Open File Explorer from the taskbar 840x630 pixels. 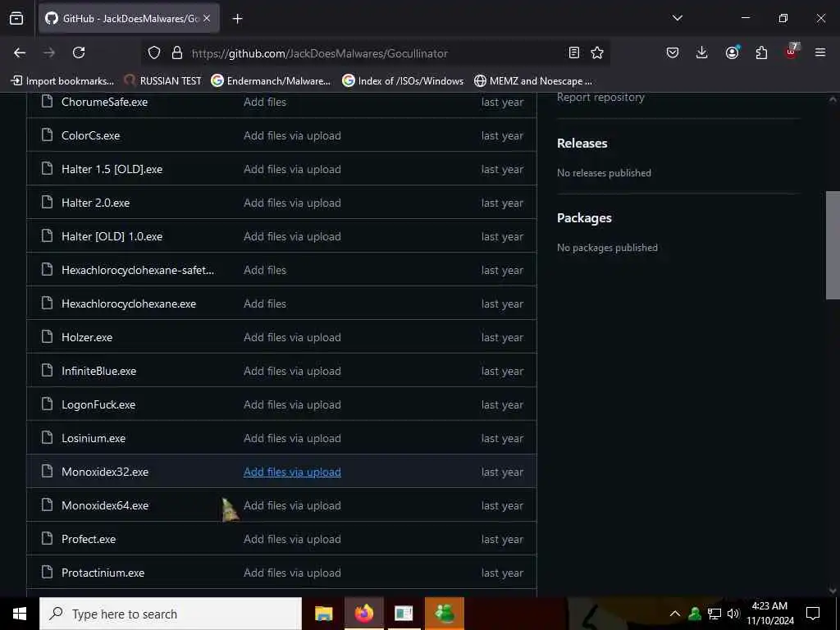click(323, 614)
